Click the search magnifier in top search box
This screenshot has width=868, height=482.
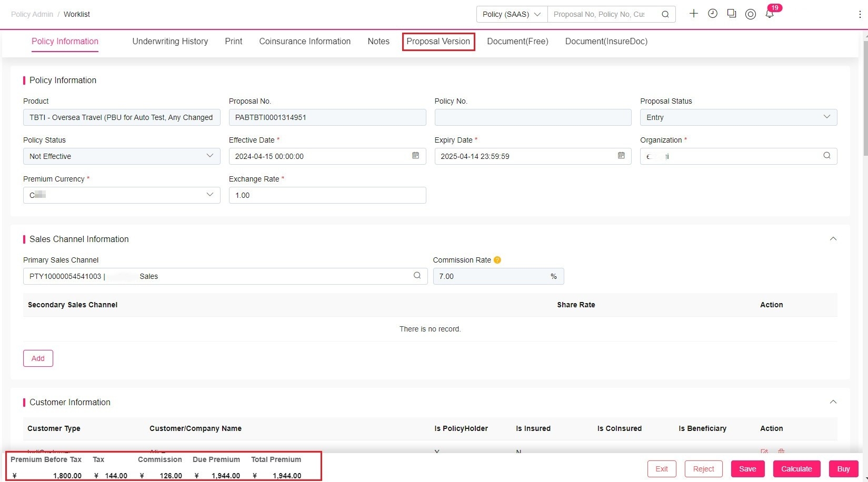tap(665, 14)
